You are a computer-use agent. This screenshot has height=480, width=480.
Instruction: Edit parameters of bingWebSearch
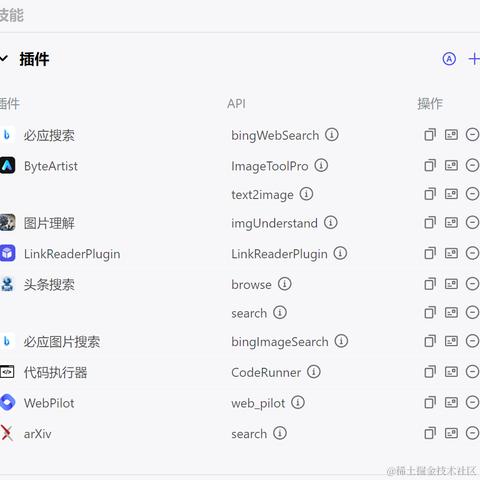click(451, 135)
